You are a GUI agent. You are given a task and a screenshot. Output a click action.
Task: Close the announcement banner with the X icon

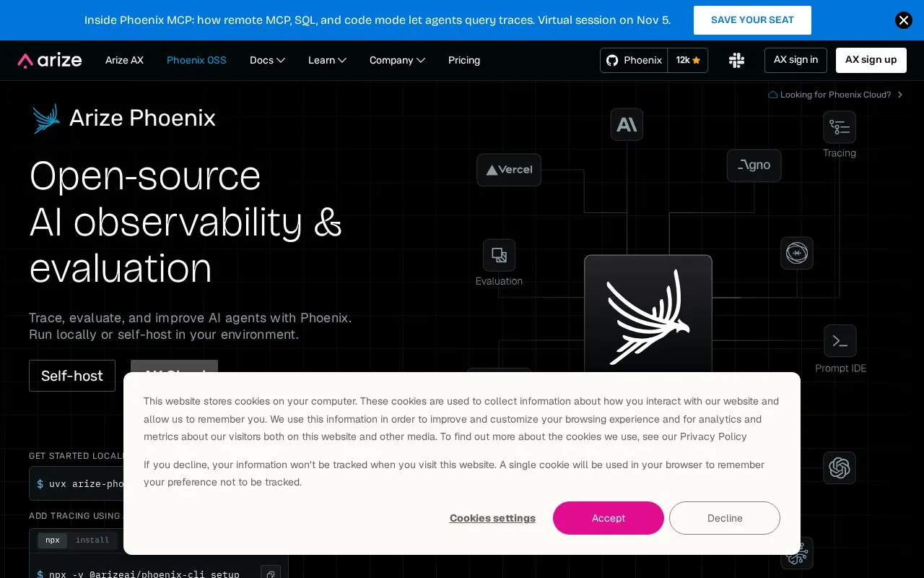pyautogui.click(x=904, y=20)
